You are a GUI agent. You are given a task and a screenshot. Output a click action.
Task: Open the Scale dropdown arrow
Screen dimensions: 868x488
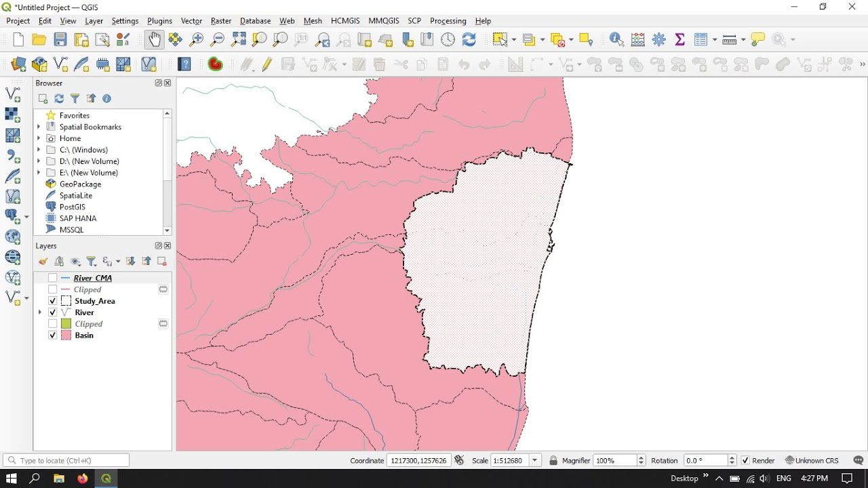coord(536,461)
